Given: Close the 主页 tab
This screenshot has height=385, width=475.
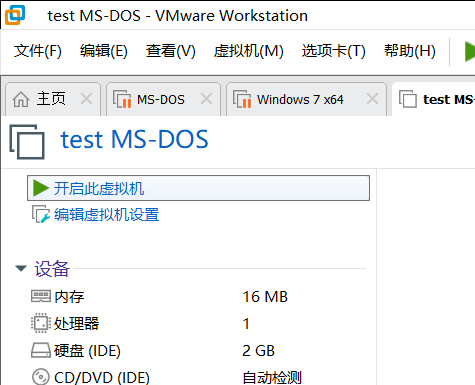Looking at the screenshot, I should point(86,99).
